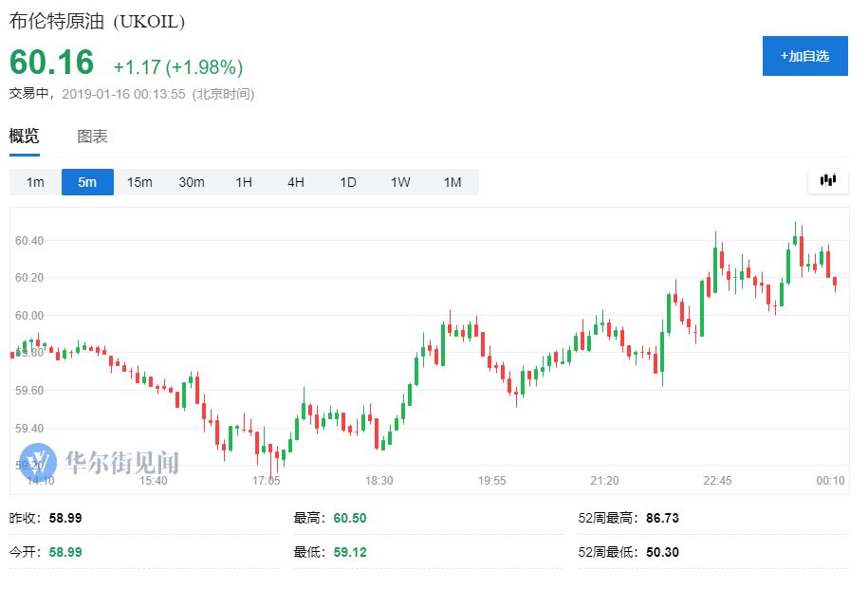Choose the 1H interval
The height and width of the screenshot is (589, 868).
244,182
